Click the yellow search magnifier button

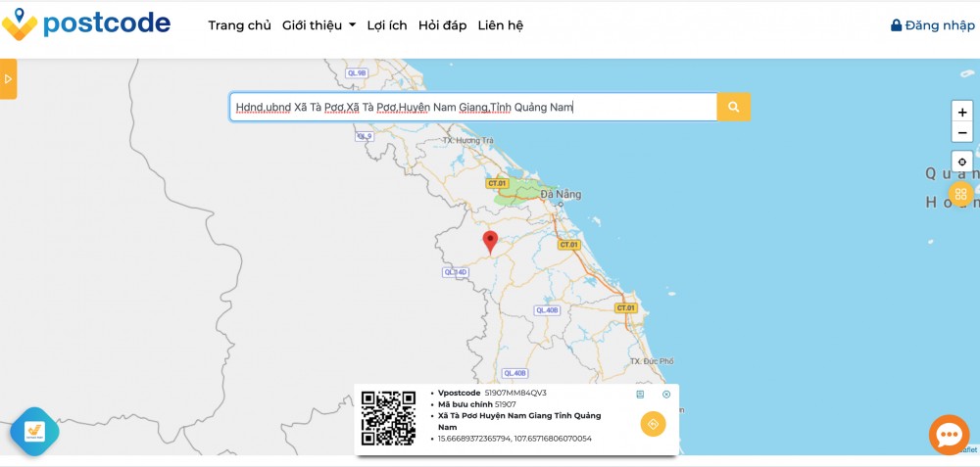point(733,107)
